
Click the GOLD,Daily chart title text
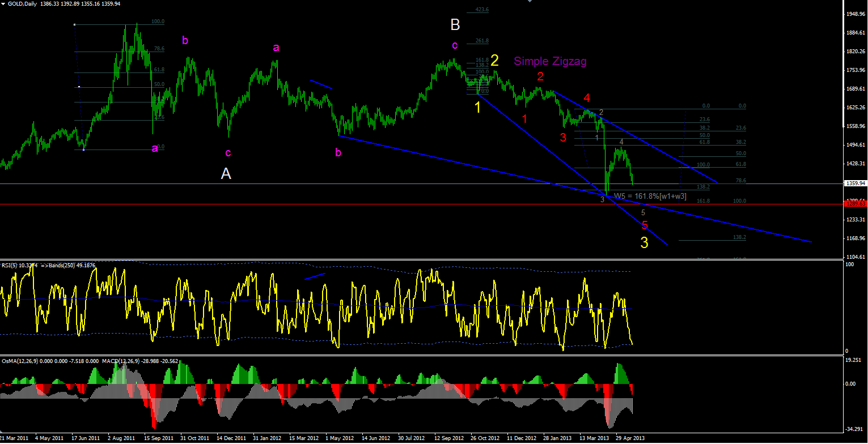coord(23,3)
